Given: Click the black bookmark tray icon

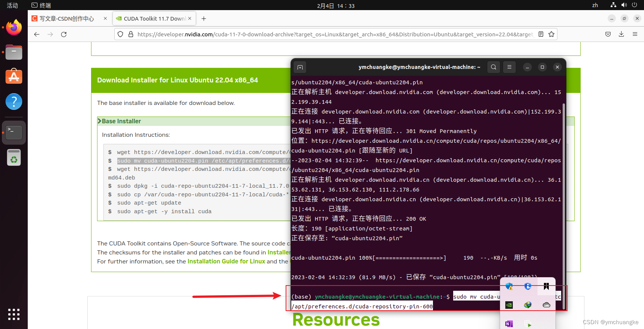Looking at the screenshot, I should coord(547,286).
